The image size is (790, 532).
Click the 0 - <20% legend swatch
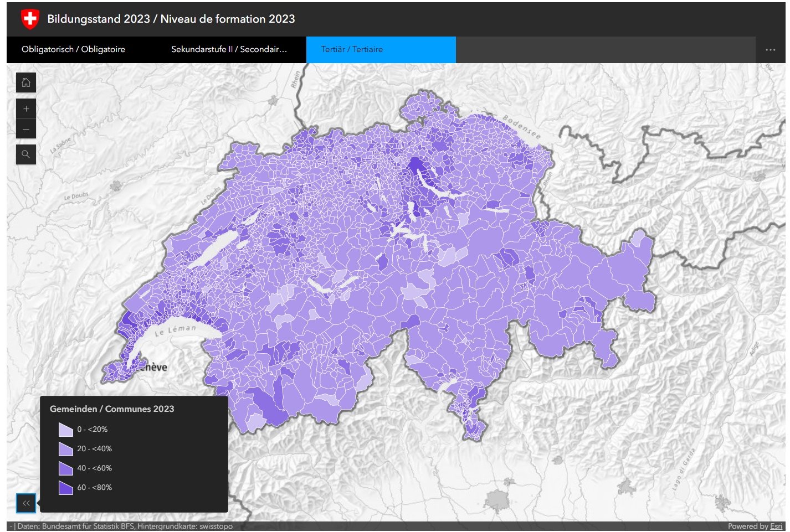coord(66,430)
